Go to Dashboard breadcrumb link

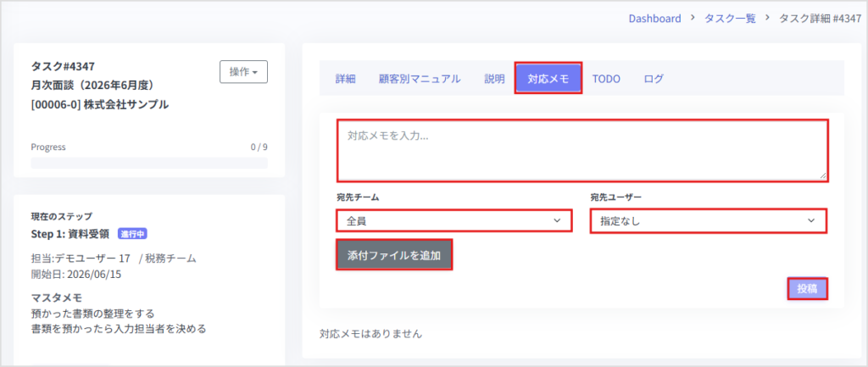click(x=655, y=19)
